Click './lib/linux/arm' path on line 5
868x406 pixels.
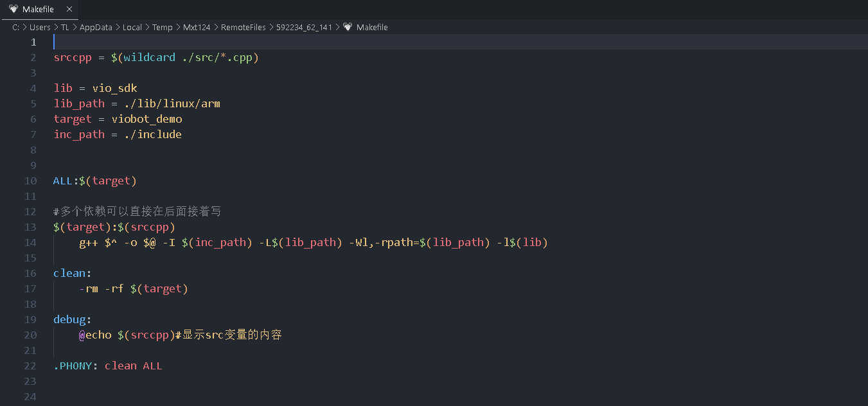coord(172,103)
